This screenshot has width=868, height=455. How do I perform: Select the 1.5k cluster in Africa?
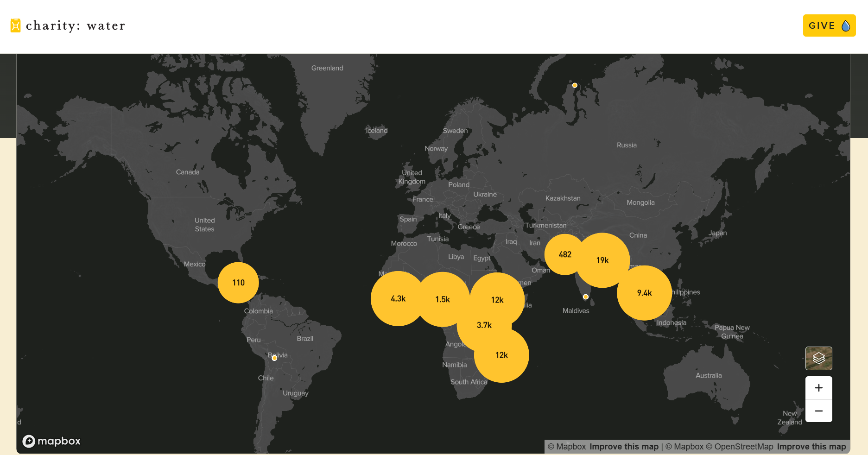point(443,299)
